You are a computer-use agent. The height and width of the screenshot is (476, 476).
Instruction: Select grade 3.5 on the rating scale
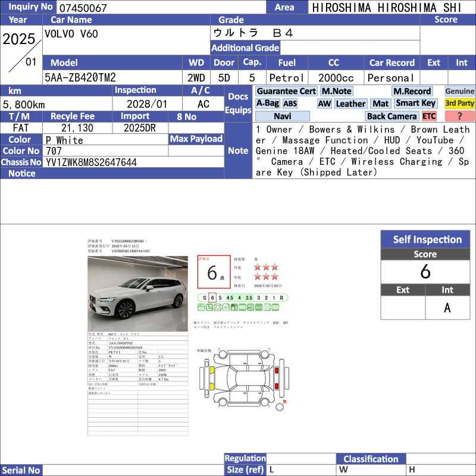[x=249, y=298]
